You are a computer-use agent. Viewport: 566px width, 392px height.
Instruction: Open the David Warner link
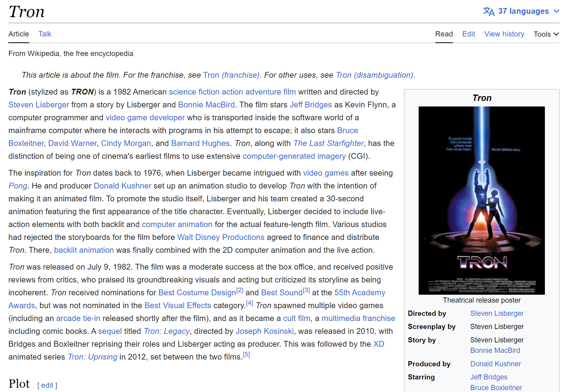pos(72,143)
